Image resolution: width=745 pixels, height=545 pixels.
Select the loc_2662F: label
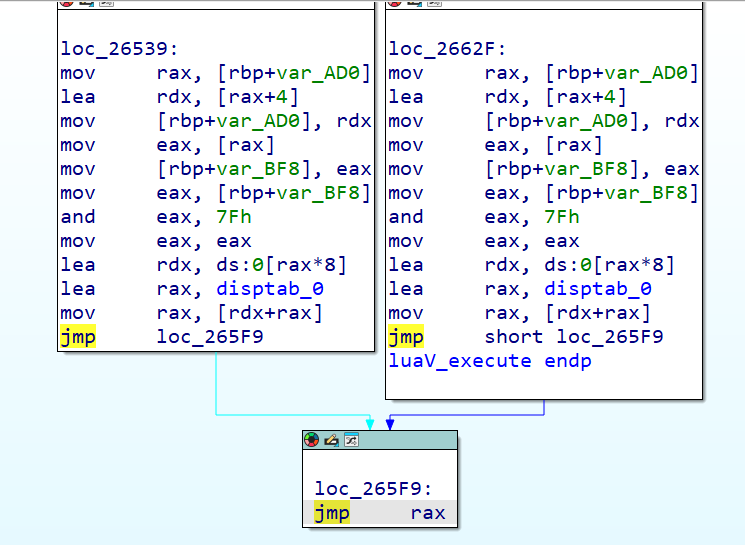click(447, 49)
